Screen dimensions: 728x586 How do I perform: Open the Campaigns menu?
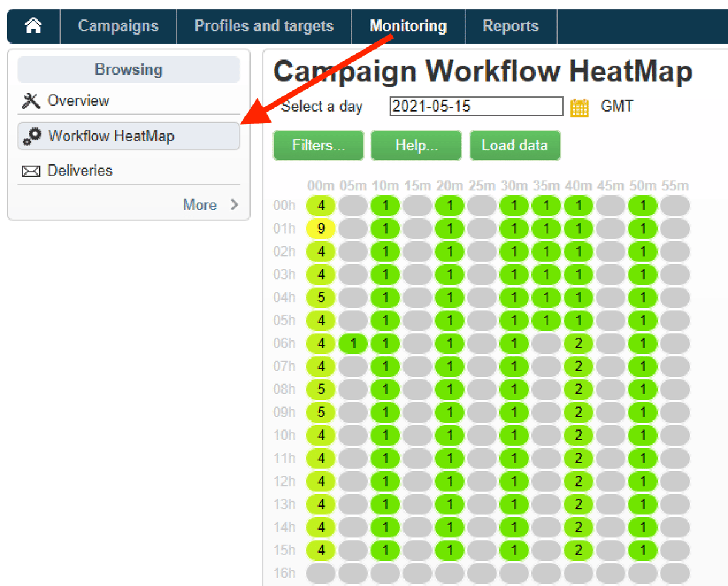[118, 25]
